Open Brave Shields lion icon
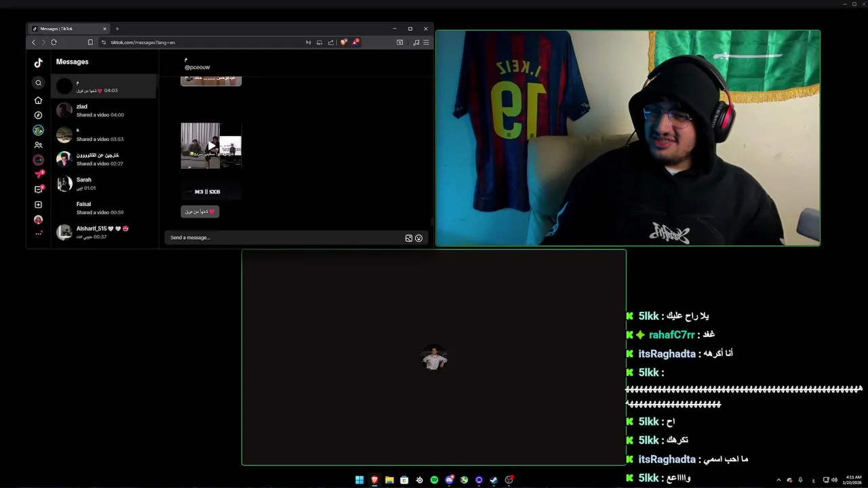Viewport: 868px width, 488px height. tap(344, 42)
